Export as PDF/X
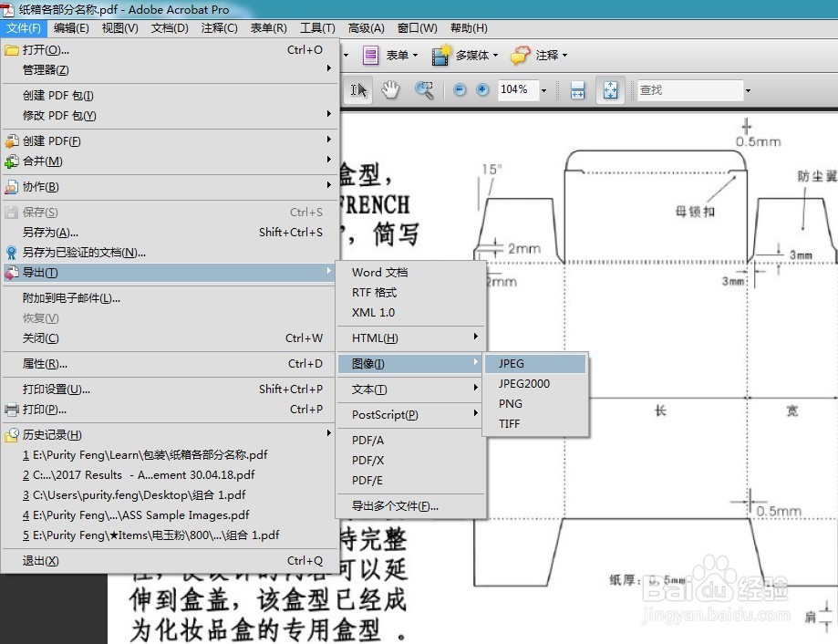This screenshot has width=838, height=644. point(411,460)
